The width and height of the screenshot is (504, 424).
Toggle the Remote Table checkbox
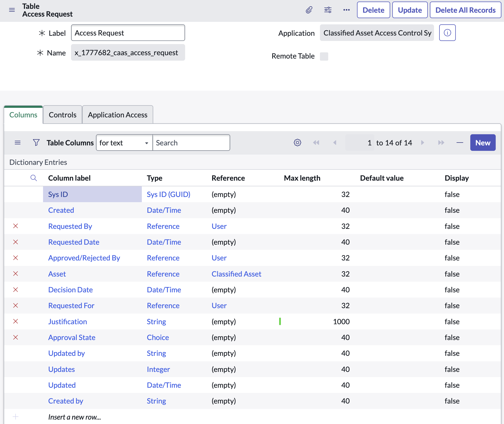click(324, 56)
